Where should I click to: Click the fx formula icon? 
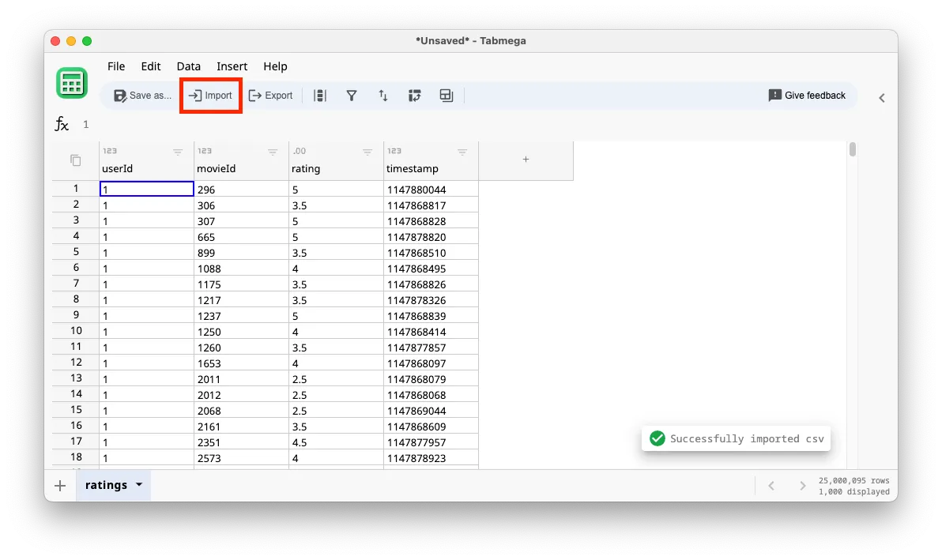click(x=62, y=124)
